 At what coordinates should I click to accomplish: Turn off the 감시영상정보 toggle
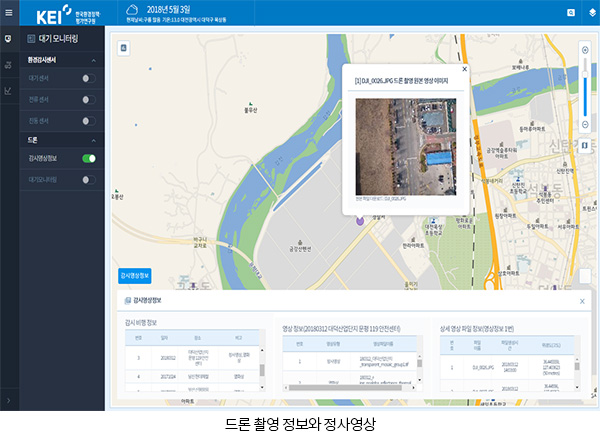[89, 158]
